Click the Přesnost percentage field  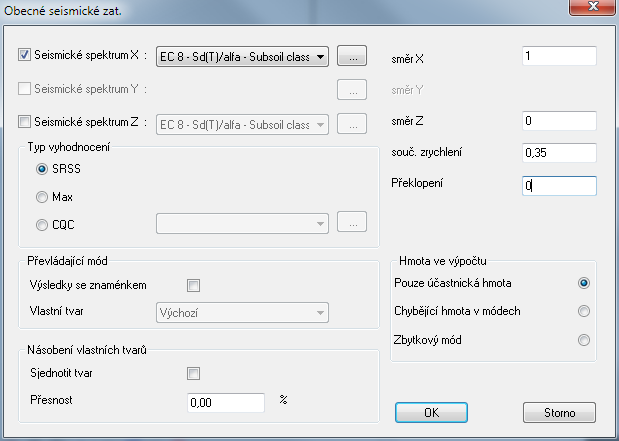click(x=226, y=402)
